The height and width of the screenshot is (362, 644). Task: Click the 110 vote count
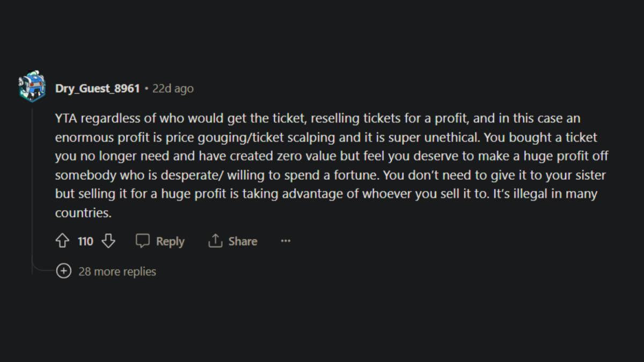85,242
